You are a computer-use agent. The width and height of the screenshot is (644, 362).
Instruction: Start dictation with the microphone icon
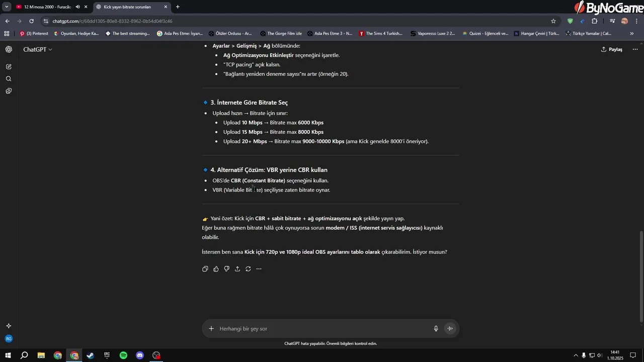click(436, 328)
